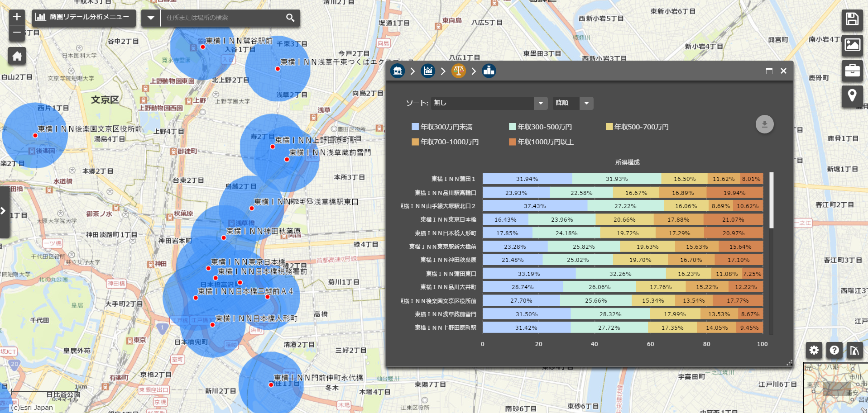Open the chart analysis step icon
Image resolution: width=868 pixels, height=413 pixels.
tap(427, 71)
